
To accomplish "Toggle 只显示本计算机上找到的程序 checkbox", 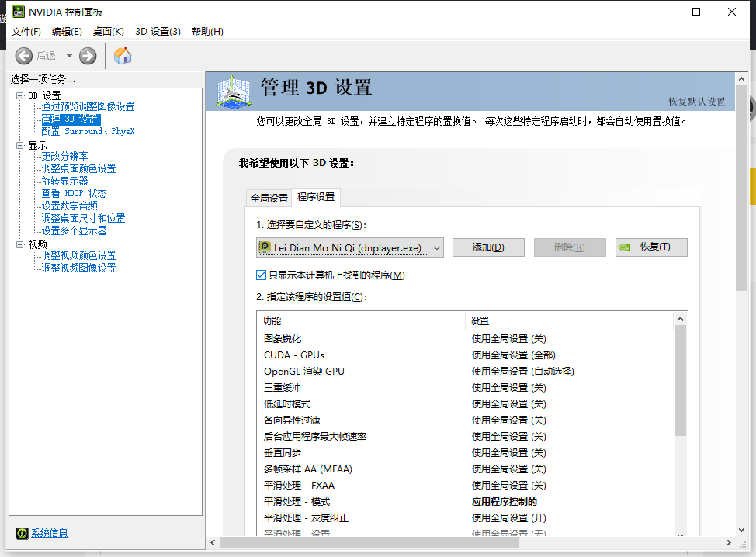I will (x=262, y=275).
